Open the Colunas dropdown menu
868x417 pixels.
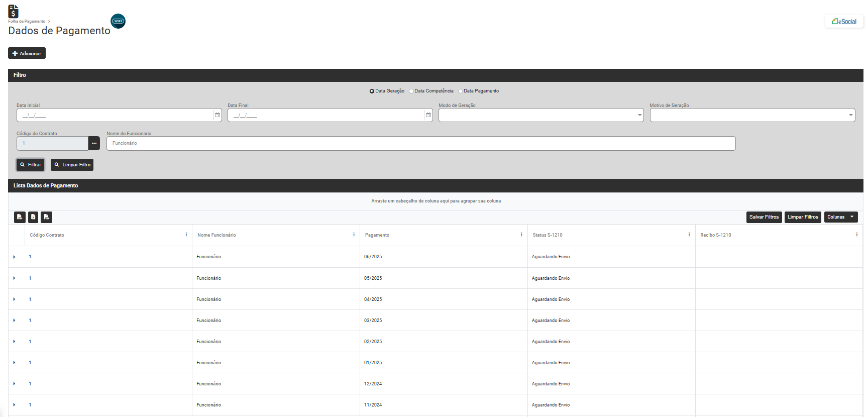pyautogui.click(x=840, y=217)
